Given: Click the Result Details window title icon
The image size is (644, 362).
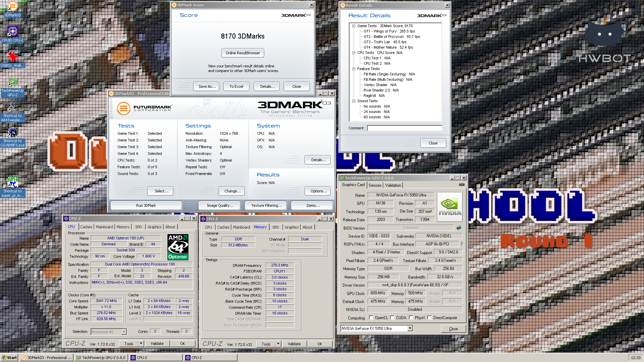Looking at the screenshot, I should [343, 5].
